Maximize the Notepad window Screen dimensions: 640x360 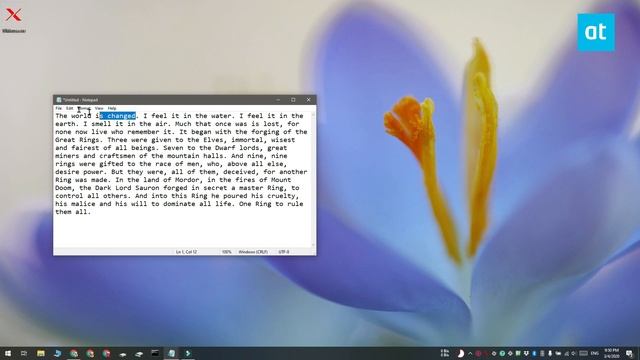point(293,100)
